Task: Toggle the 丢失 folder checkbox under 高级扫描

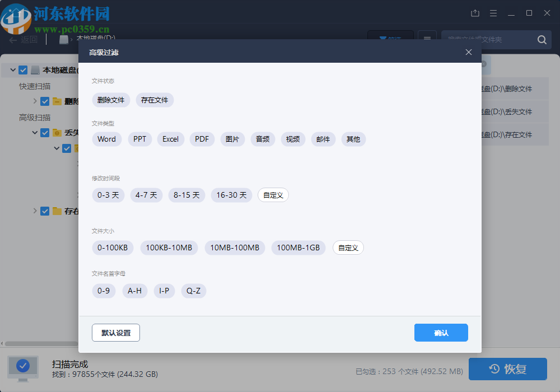Action: 45,133
